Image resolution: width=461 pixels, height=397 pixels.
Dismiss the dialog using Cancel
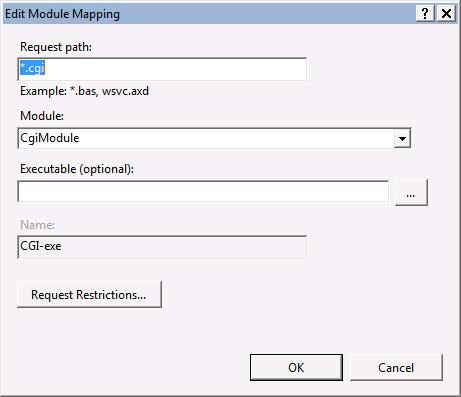pyautogui.click(x=396, y=367)
